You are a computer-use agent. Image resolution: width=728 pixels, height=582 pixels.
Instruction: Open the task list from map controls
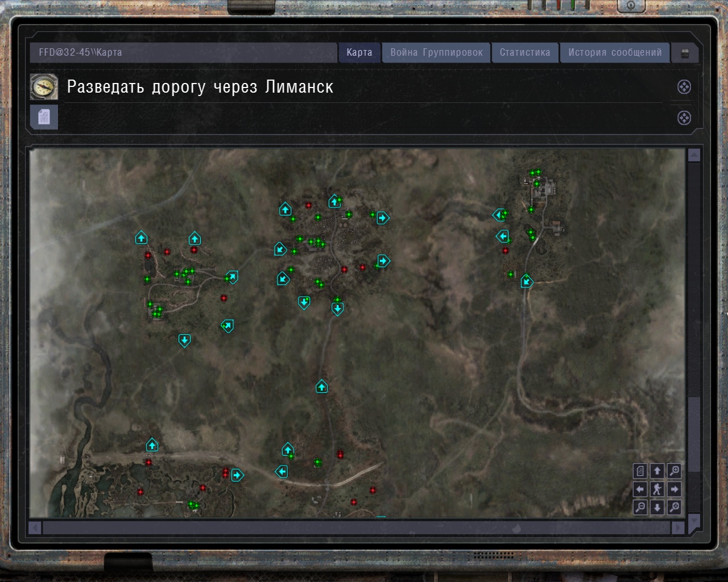640,471
